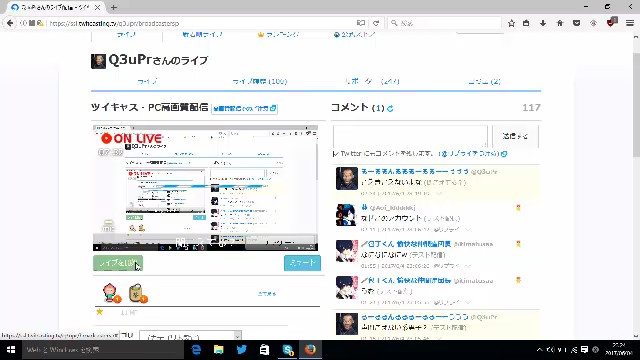The height and width of the screenshot is (360, 640).
Task: Open the @Aoi commenter's avatar
Action: tap(347, 215)
